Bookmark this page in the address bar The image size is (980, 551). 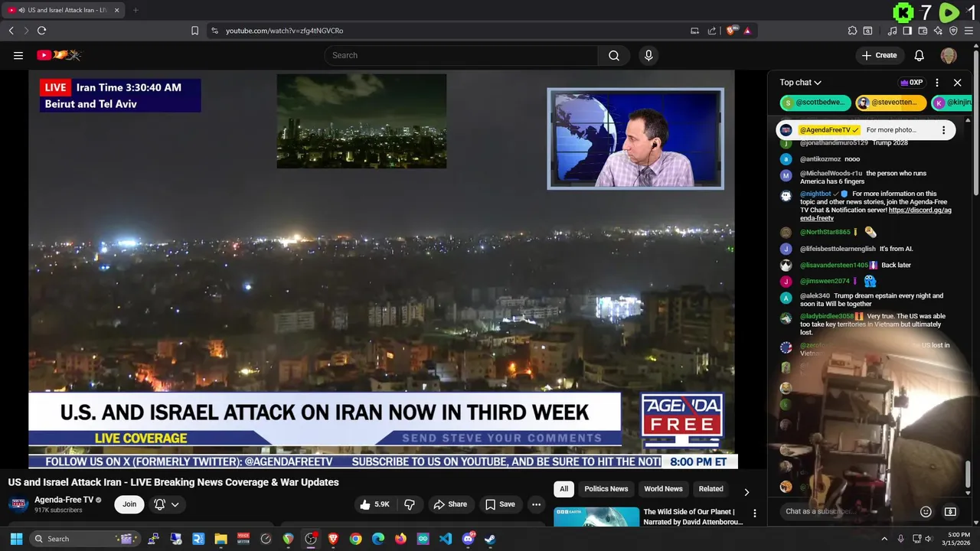tap(194, 31)
